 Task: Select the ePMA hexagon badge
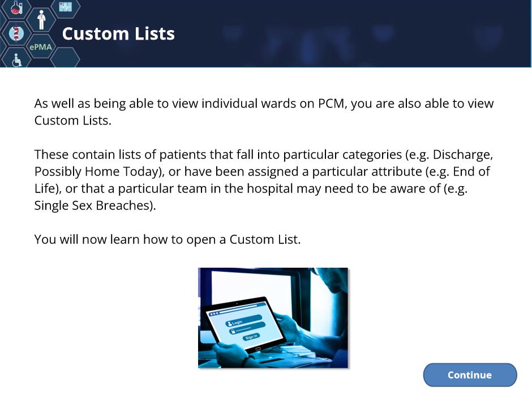[x=41, y=47]
